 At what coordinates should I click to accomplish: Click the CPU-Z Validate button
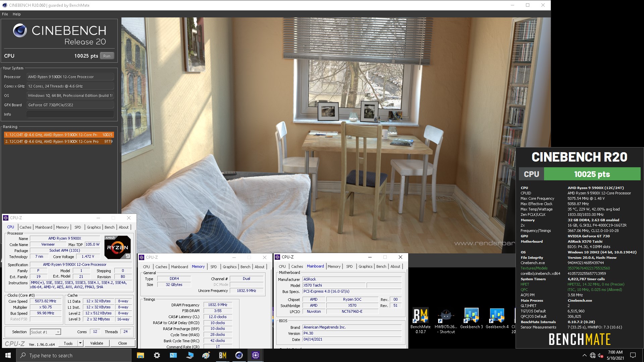[x=97, y=343]
